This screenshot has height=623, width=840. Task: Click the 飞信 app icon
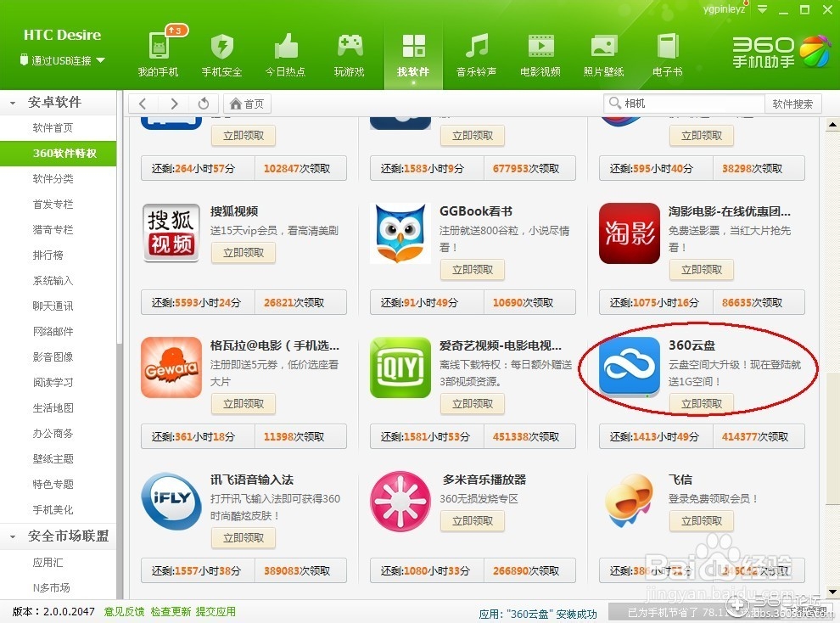pos(629,501)
